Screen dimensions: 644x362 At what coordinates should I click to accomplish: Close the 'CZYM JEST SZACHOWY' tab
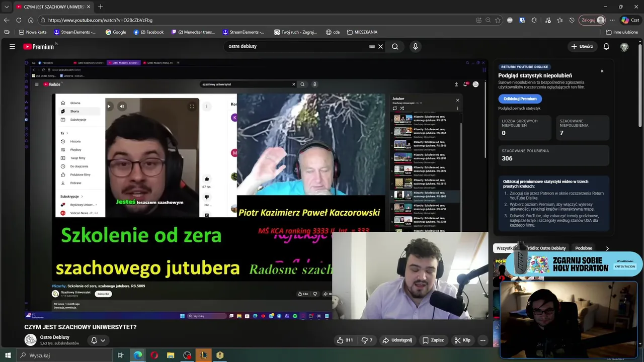[x=89, y=7]
